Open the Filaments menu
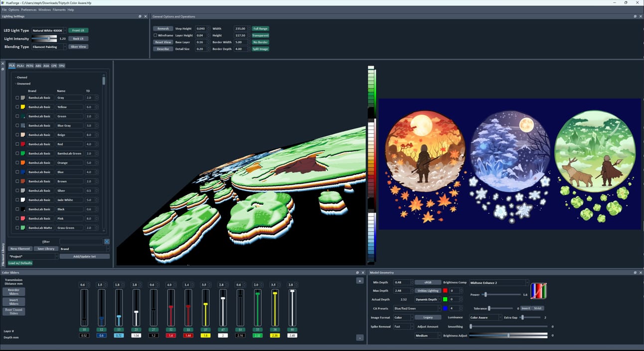Image resolution: width=644 pixels, height=351 pixels. 59,9
